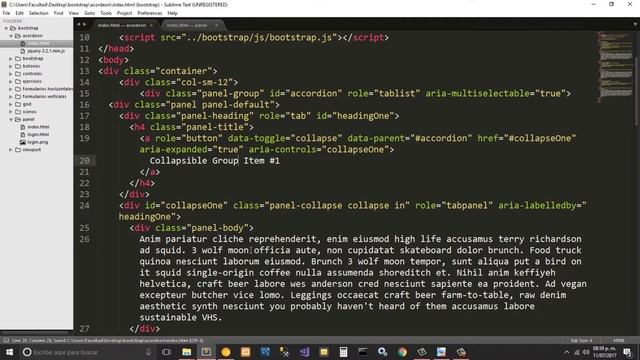640x360 pixels.
Task: Open login.png image file
Action: tap(38, 142)
